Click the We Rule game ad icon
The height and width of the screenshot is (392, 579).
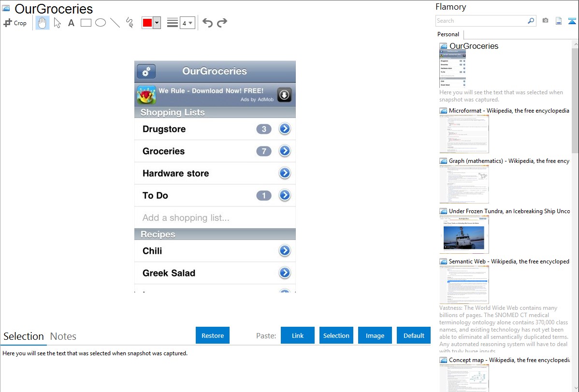tap(146, 95)
